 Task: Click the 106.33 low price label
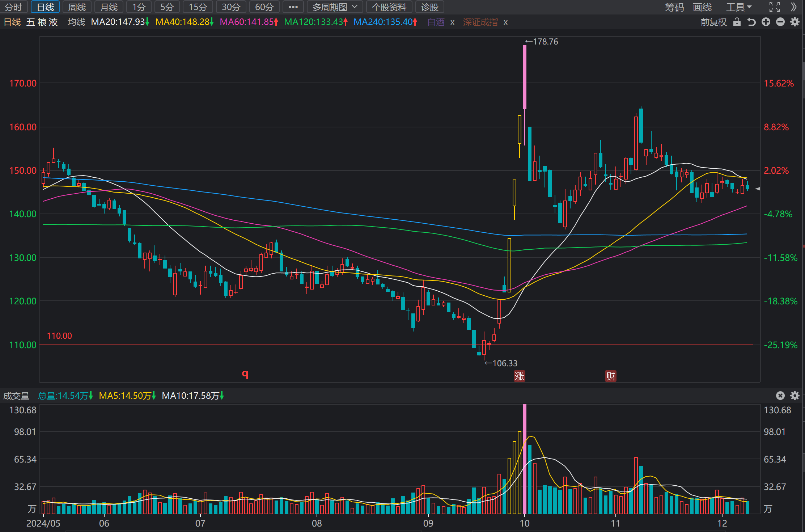(x=501, y=363)
